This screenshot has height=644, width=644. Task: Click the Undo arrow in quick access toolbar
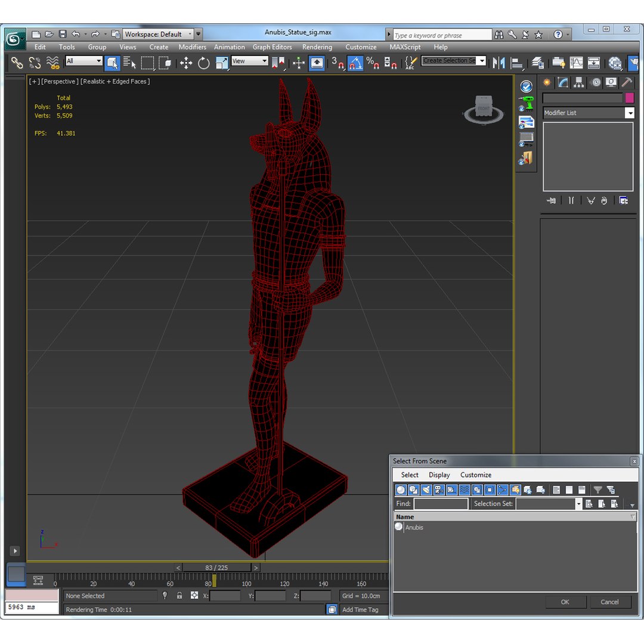click(76, 34)
